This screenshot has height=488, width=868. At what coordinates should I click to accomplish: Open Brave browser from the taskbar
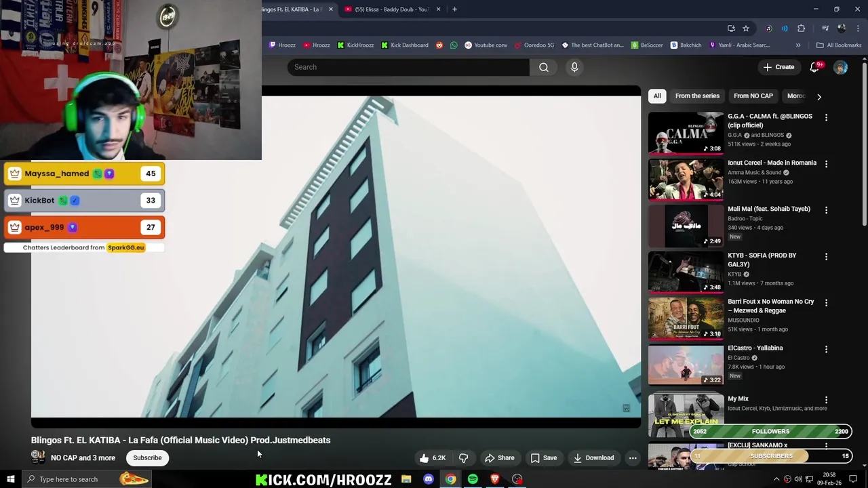pyautogui.click(x=495, y=479)
